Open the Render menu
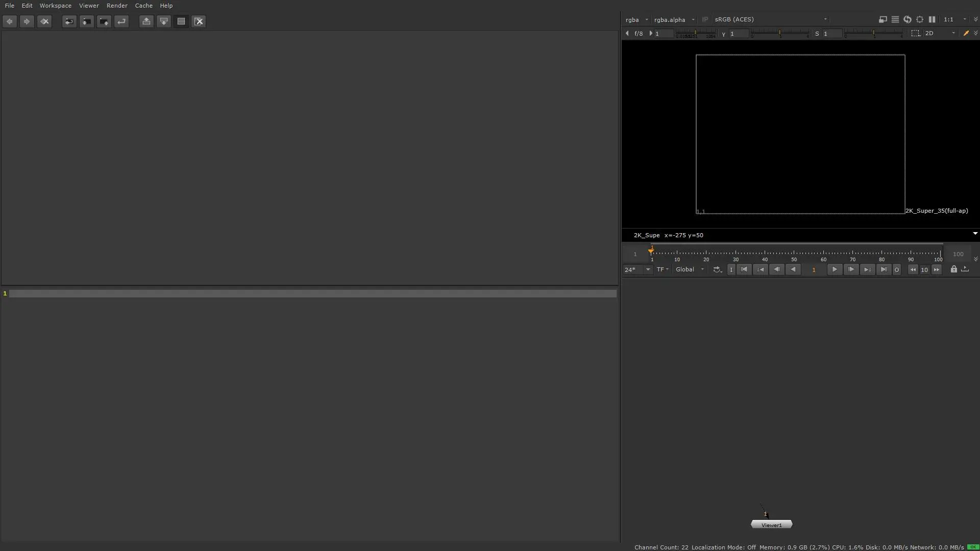 (x=117, y=6)
